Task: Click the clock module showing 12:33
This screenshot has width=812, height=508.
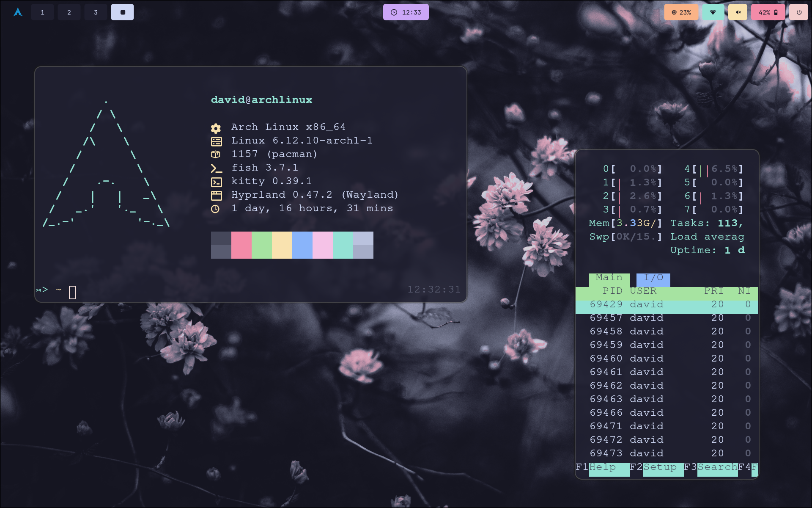Action: (x=406, y=12)
